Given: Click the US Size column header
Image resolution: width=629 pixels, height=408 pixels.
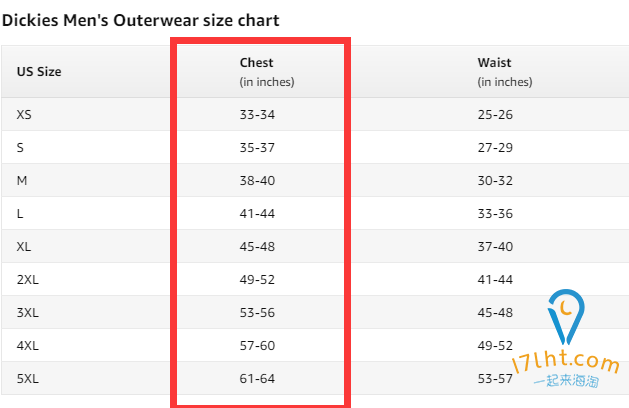Looking at the screenshot, I should [39, 72].
